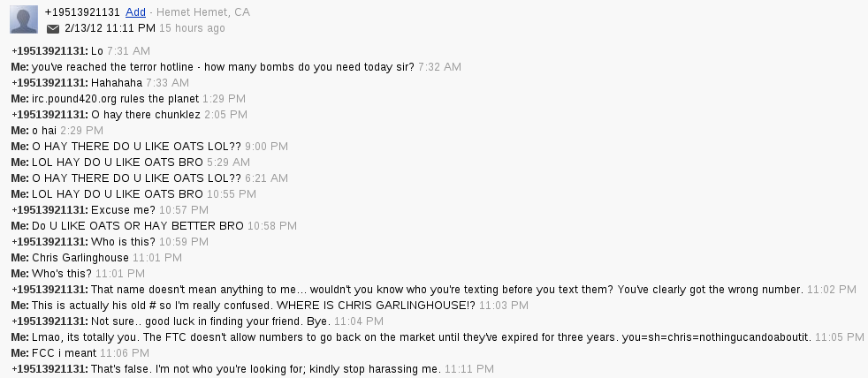Click the 2/13/12 11:11 PM date stamp

click(x=111, y=28)
